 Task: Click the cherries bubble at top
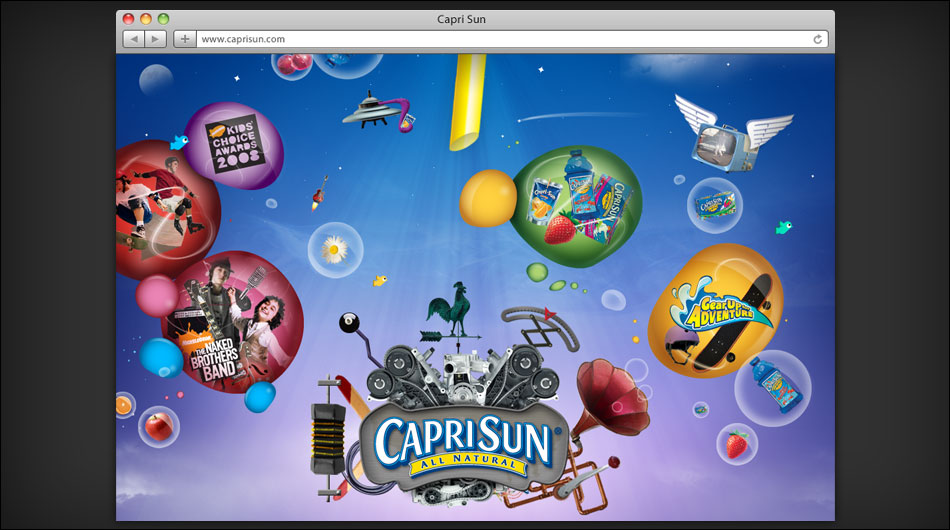[293, 64]
